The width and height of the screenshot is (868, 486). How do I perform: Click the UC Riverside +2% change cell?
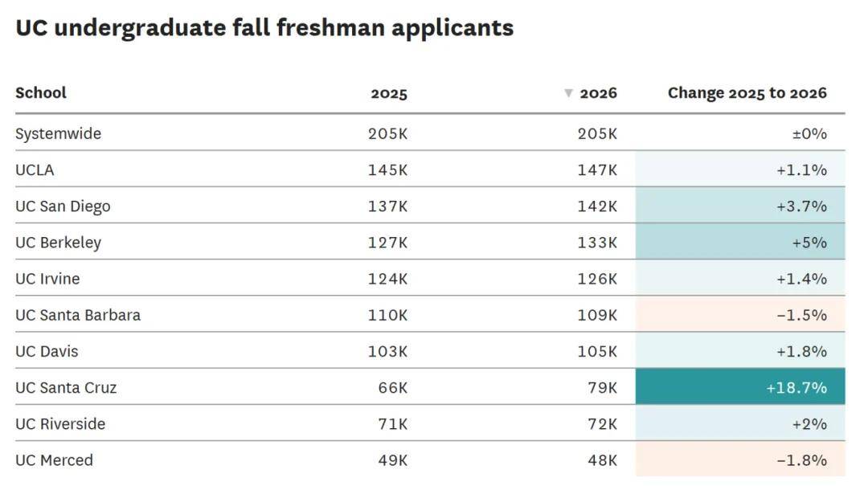(x=740, y=423)
